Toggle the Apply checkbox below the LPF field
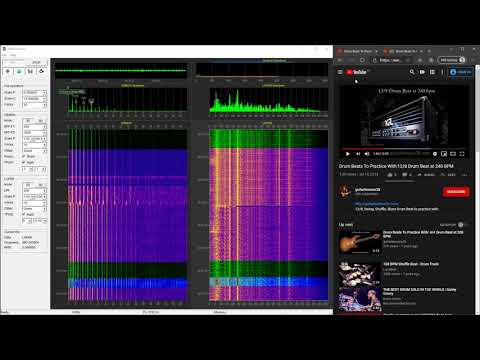This screenshot has width=480, height=360. point(24,214)
